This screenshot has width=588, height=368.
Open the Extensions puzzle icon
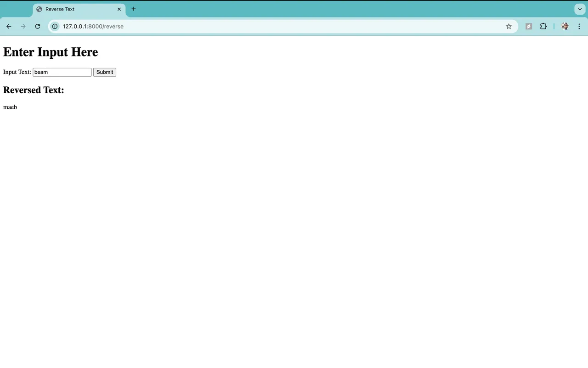click(543, 27)
